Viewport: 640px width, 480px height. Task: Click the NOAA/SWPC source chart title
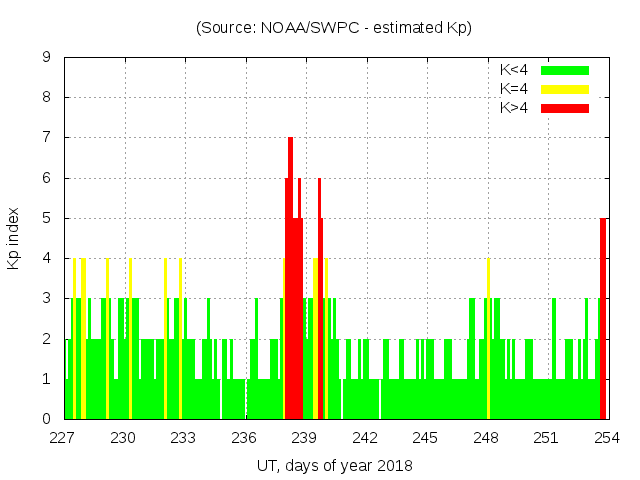pos(334,28)
